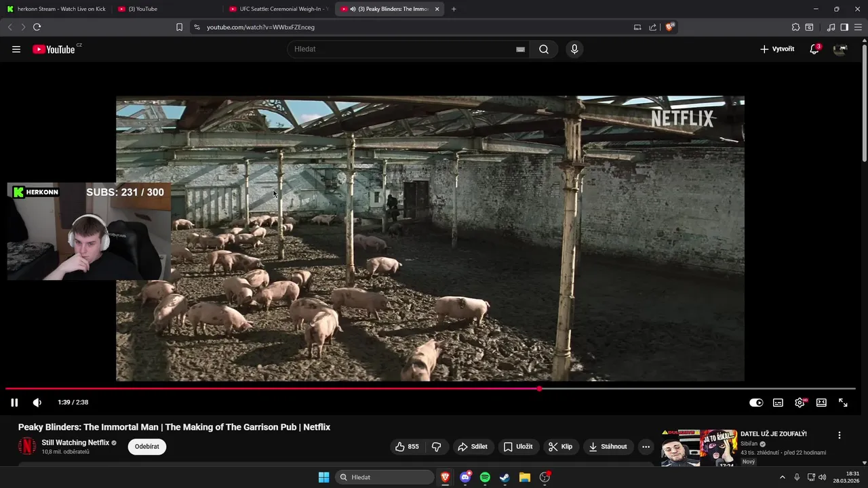Image resolution: width=868 pixels, height=488 pixels.
Task: Switch to the (3) YouTube tab
Action: 166,9
